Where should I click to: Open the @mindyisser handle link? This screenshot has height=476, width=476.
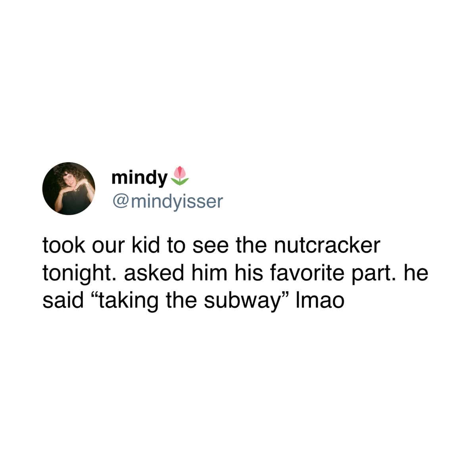(x=168, y=202)
